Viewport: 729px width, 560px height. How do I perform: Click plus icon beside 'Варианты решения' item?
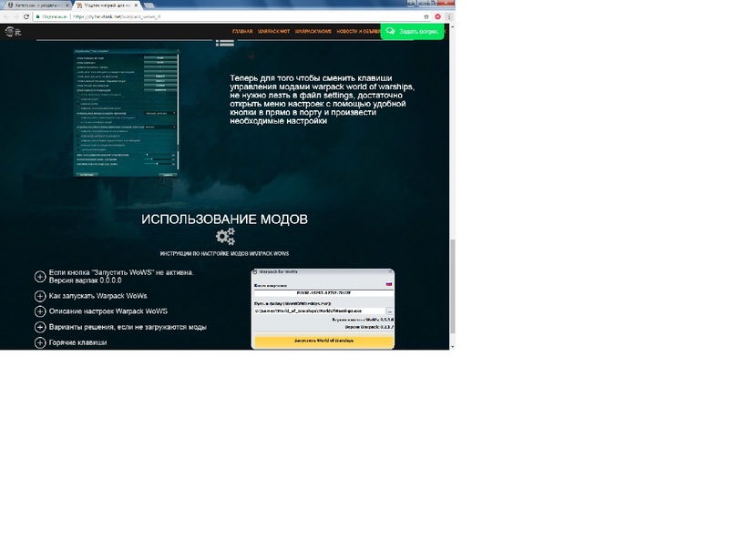[39, 327]
